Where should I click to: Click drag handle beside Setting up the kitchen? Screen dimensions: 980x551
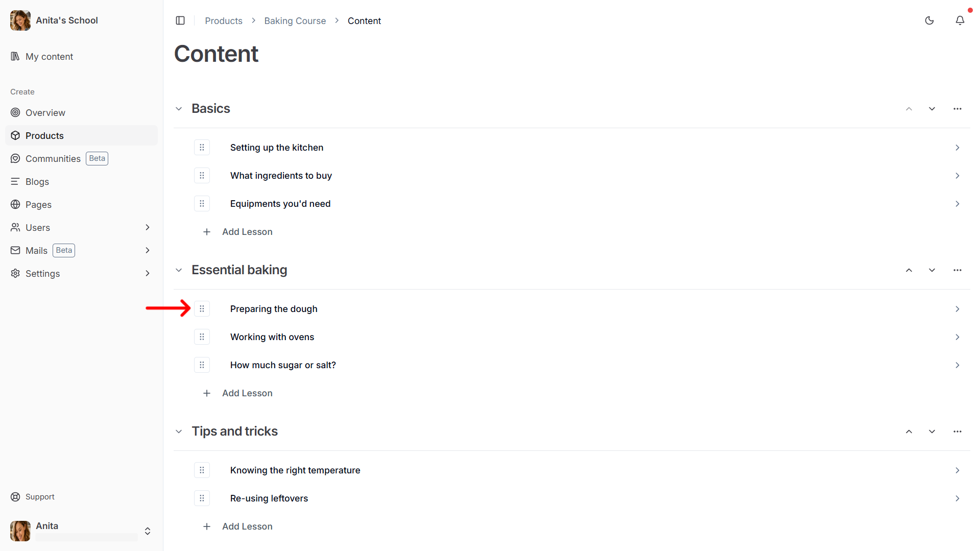coord(202,148)
